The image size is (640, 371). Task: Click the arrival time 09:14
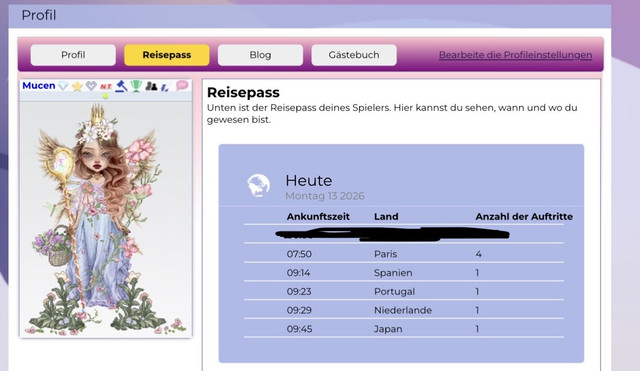298,273
